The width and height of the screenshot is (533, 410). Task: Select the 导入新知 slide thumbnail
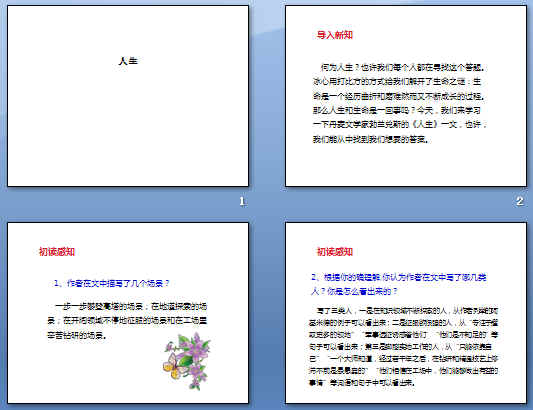[x=406, y=96]
